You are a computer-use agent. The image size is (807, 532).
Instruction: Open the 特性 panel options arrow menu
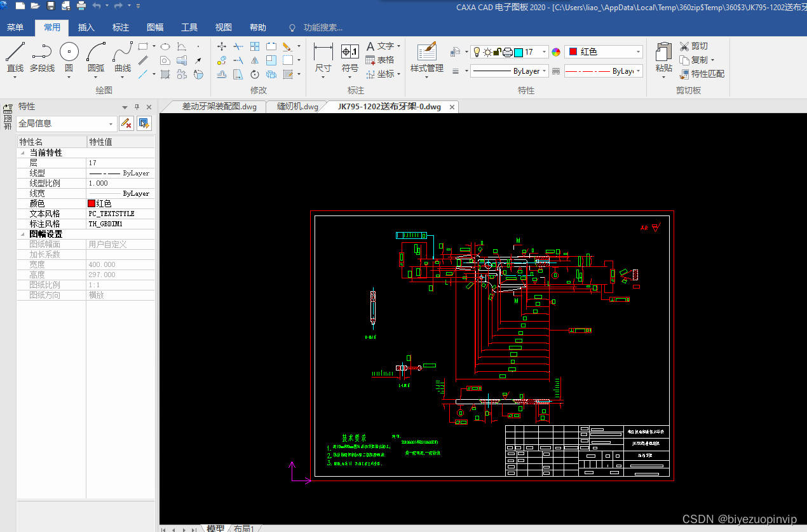click(x=125, y=107)
